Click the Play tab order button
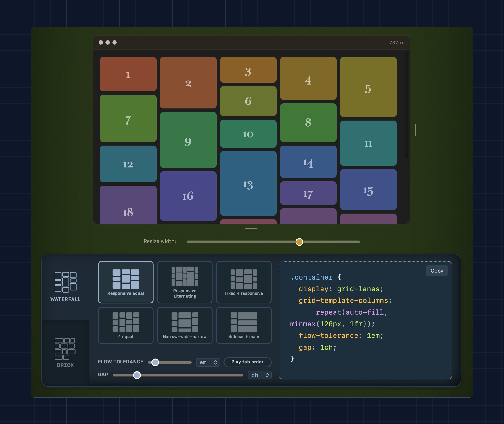The height and width of the screenshot is (424, 504). pyautogui.click(x=247, y=362)
